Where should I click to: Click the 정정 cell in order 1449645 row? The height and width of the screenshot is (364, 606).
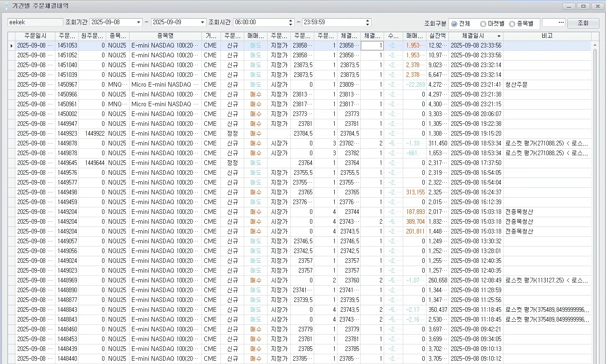pyautogui.click(x=232, y=163)
